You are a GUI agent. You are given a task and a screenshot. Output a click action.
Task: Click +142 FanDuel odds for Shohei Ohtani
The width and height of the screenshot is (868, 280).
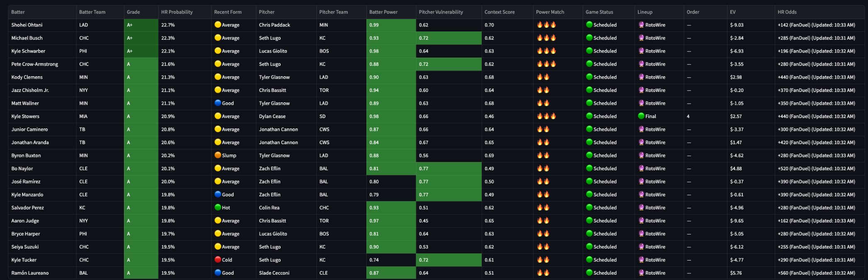tap(816, 25)
